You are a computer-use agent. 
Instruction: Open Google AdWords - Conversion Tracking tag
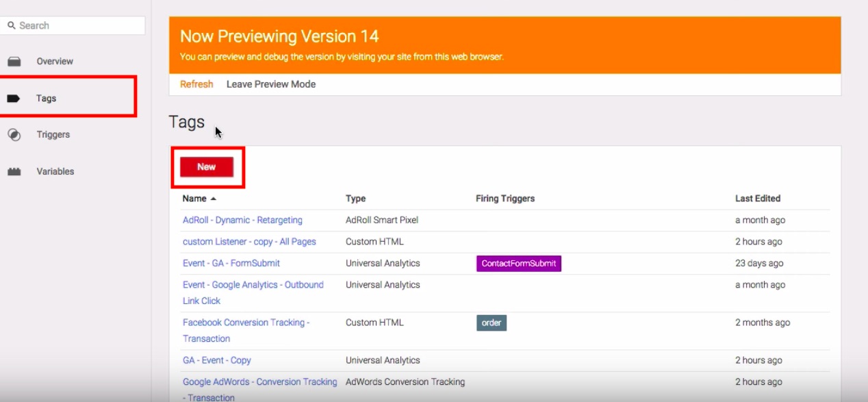coord(260,389)
